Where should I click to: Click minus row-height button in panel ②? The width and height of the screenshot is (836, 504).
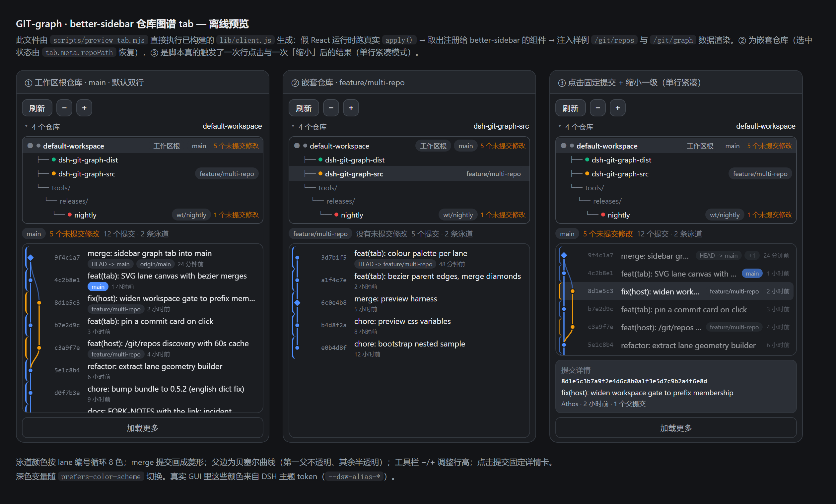331,108
